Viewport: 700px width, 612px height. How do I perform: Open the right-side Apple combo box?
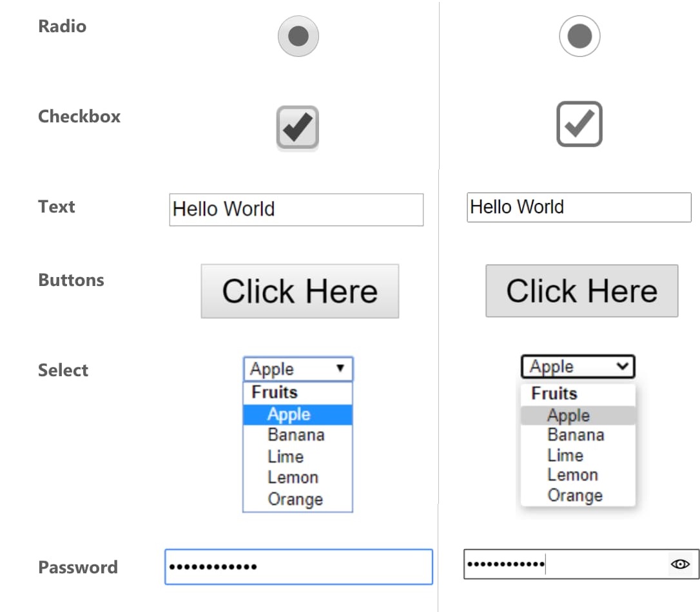[577, 366]
